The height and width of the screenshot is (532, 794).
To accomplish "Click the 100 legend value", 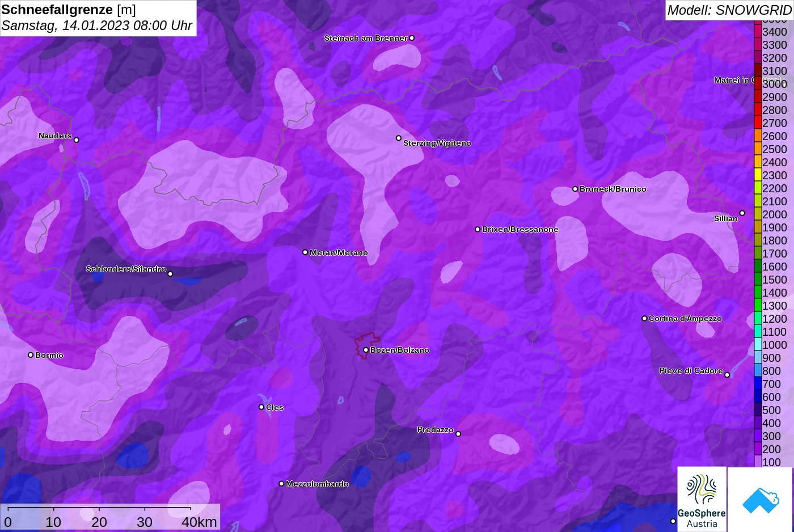I will click(772, 462).
